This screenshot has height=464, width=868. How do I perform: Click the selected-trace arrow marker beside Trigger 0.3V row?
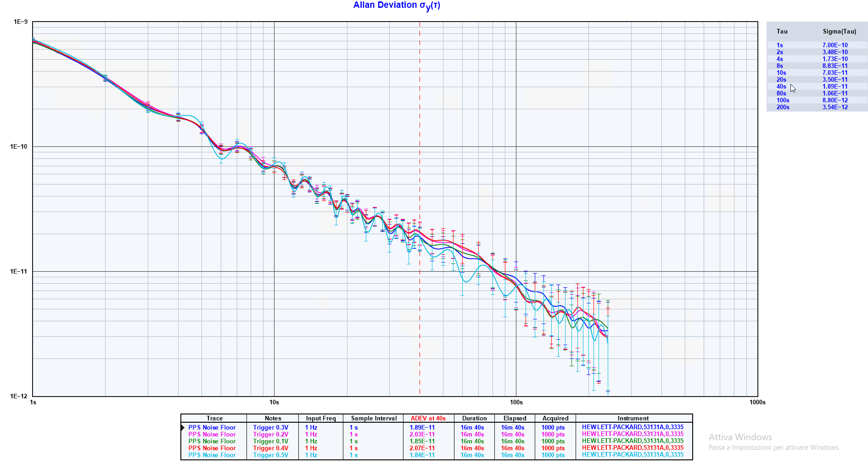(x=183, y=428)
